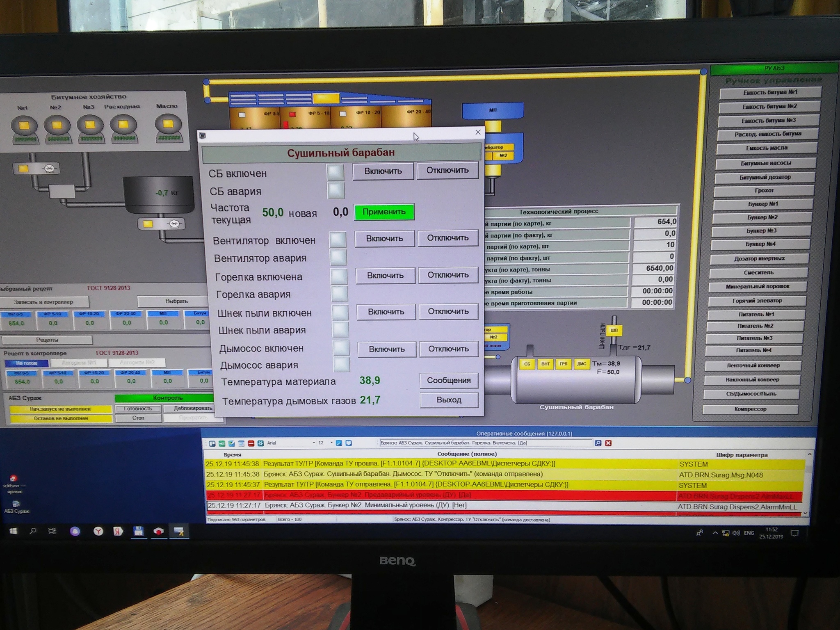
Task: Click Включить for Горелка
Action: 385,276
